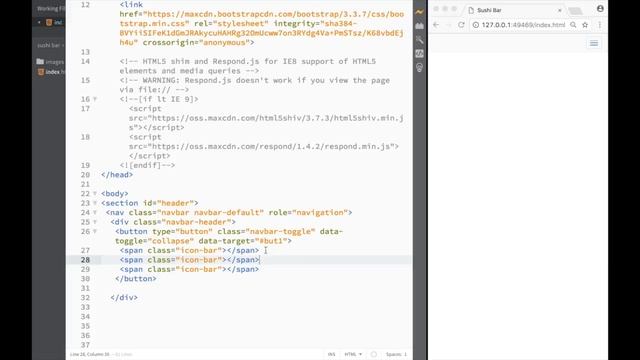This screenshot has width=640, height=360.
Task: Click the closing </head> tag on line 20
Action: pos(117,175)
